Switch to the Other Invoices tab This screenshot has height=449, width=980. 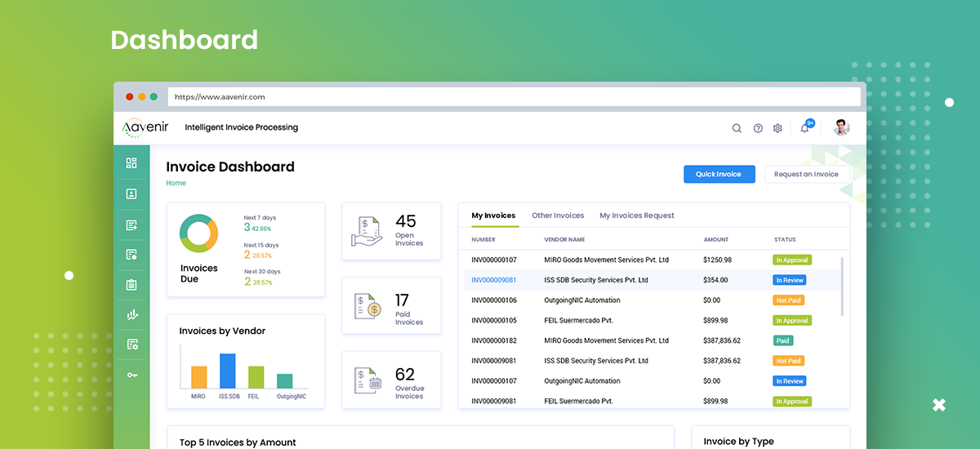pyautogui.click(x=558, y=216)
